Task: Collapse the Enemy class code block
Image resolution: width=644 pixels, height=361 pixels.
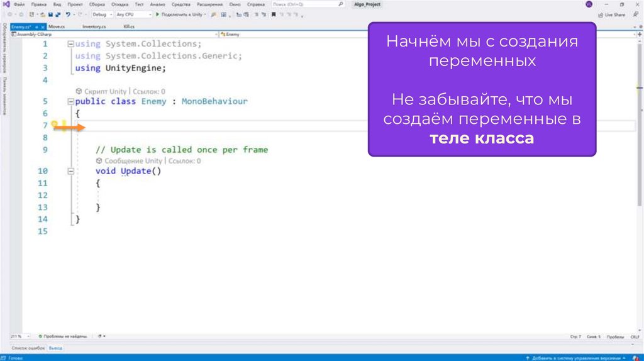Action: pos(70,101)
